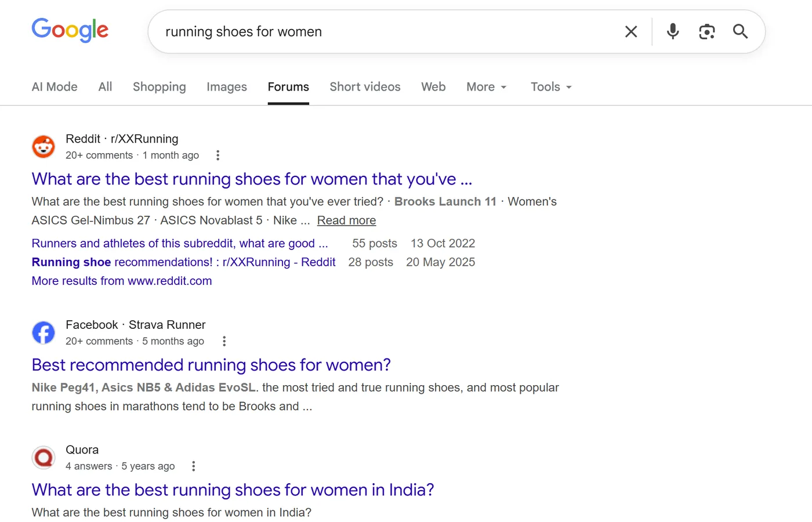Open the three-dot menu for Facebook result
The width and height of the screenshot is (812, 522).
tap(224, 341)
